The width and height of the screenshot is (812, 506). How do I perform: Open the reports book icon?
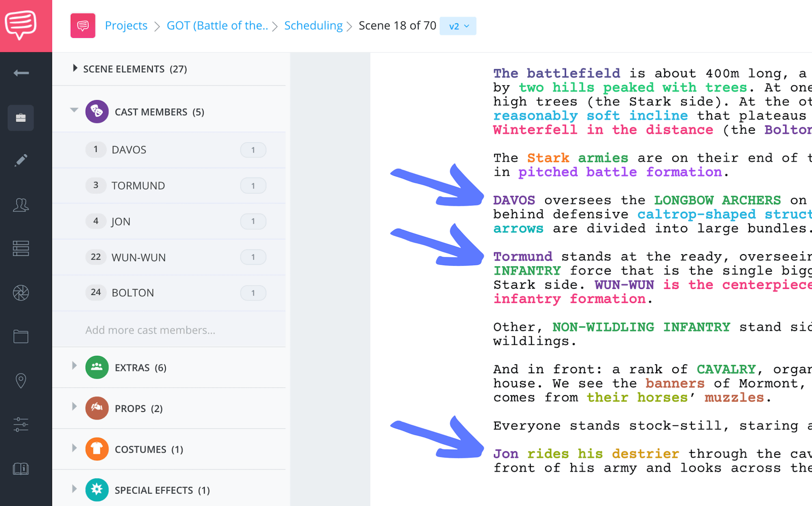pyautogui.click(x=21, y=469)
